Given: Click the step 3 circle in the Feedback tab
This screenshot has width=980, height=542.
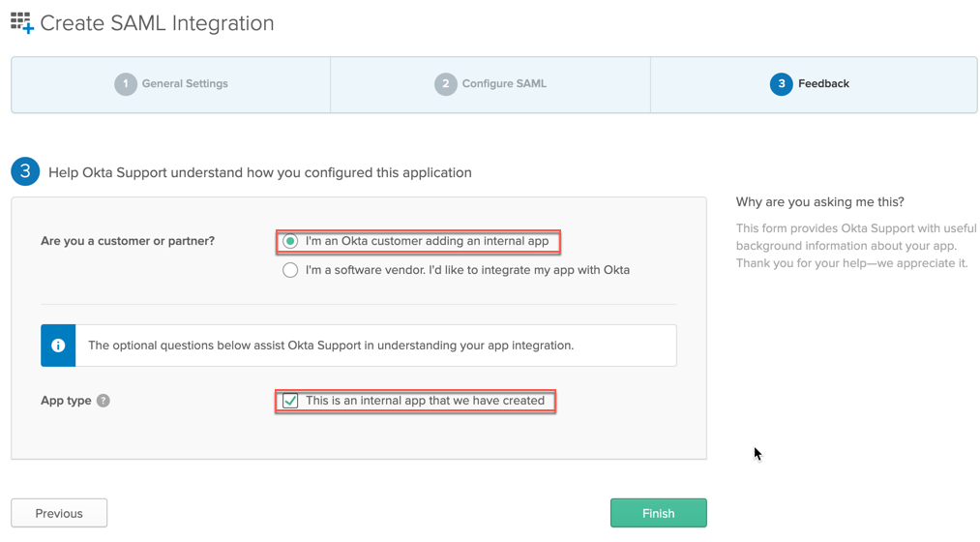Looking at the screenshot, I should click(x=781, y=84).
